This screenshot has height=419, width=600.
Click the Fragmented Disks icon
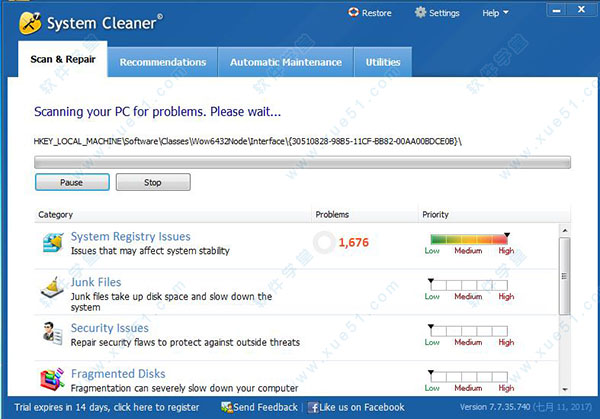[52, 379]
